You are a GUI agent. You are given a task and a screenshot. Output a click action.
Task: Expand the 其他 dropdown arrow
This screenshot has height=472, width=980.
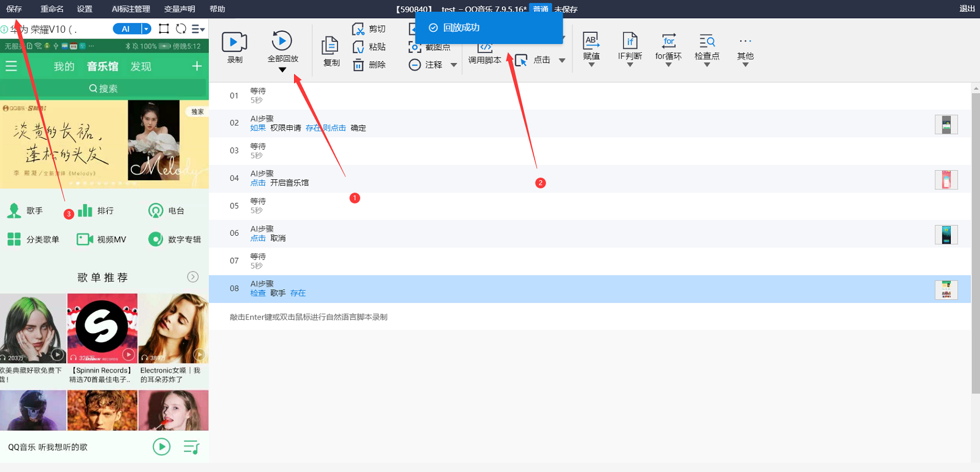coord(745,65)
